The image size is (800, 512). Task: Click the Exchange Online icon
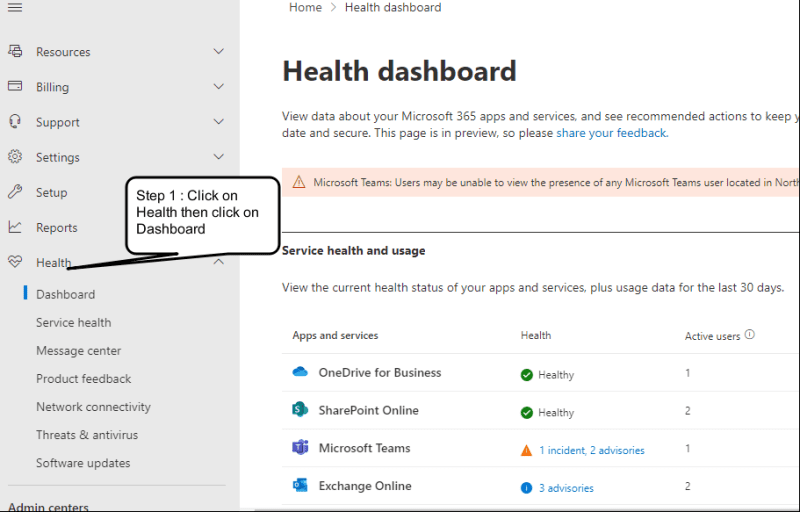pos(300,485)
